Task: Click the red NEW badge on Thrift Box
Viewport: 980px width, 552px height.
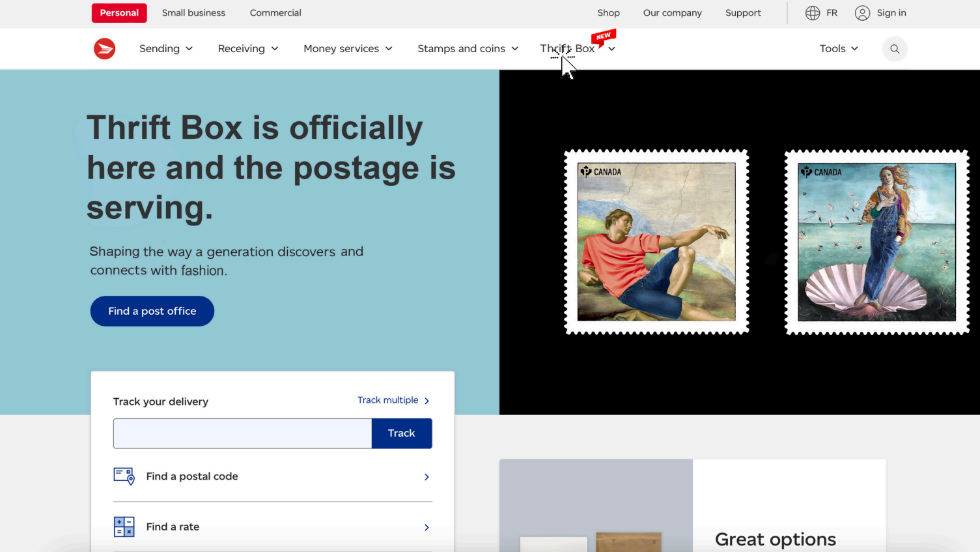Action: [x=604, y=37]
